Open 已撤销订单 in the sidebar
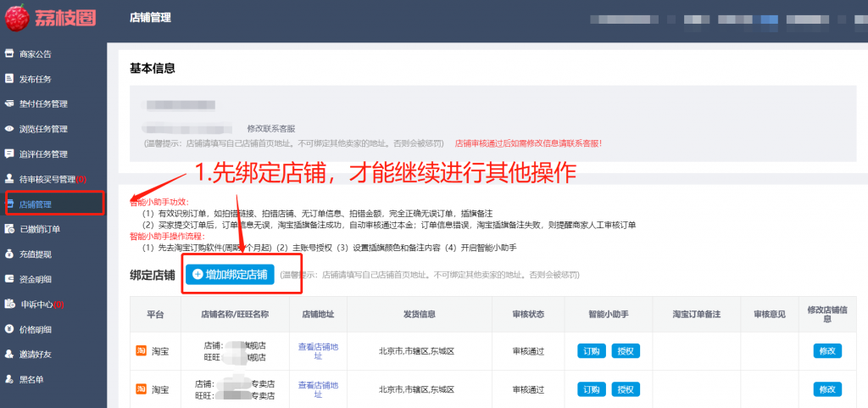Viewport: 868px width, 408px height. point(39,229)
